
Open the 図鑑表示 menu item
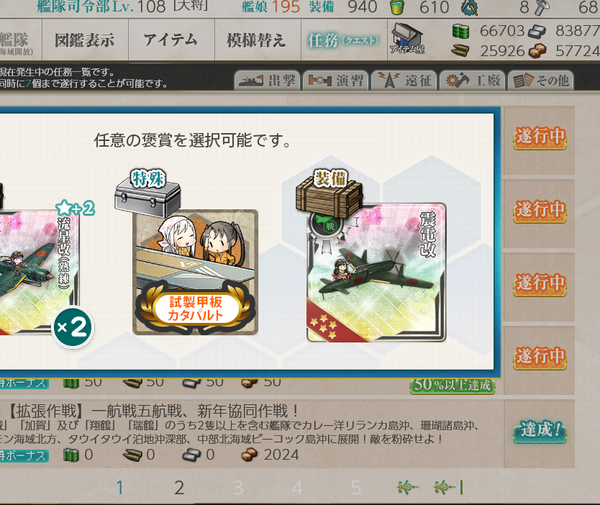[85, 40]
